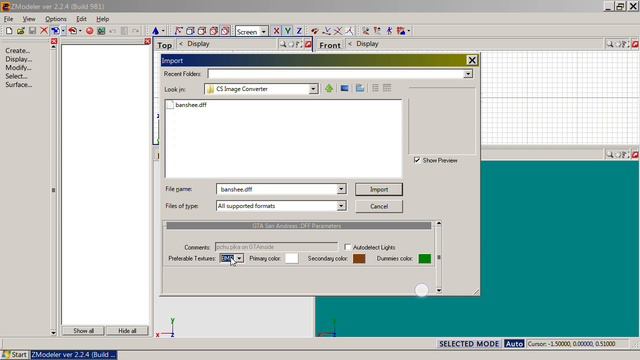The width and height of the screenshot is (640, 360).
Task: Click the last icon on main toolbar
Action: (401, 31)
